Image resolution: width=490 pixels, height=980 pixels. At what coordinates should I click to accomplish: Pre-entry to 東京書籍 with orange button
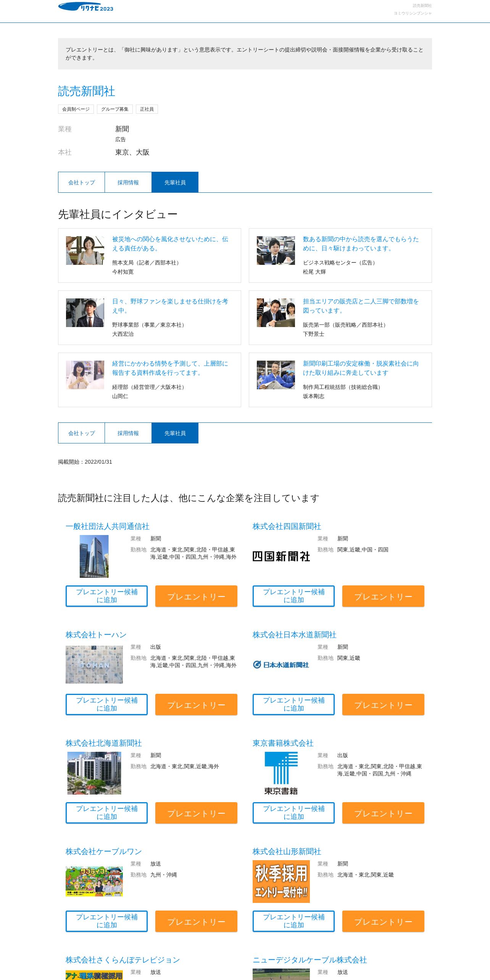pyautogui.click(x=383, y=813)
